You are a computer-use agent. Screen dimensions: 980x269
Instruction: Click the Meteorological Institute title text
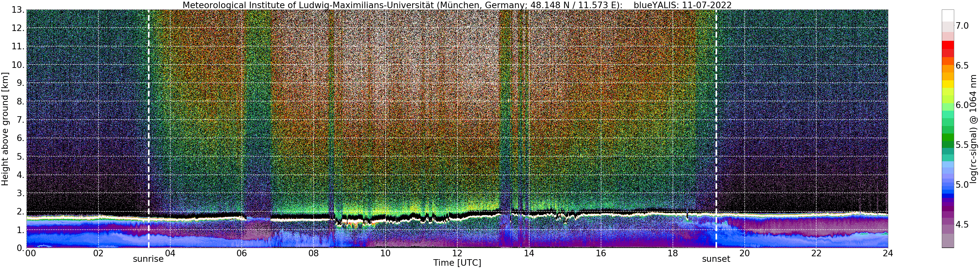pos(403,5)
